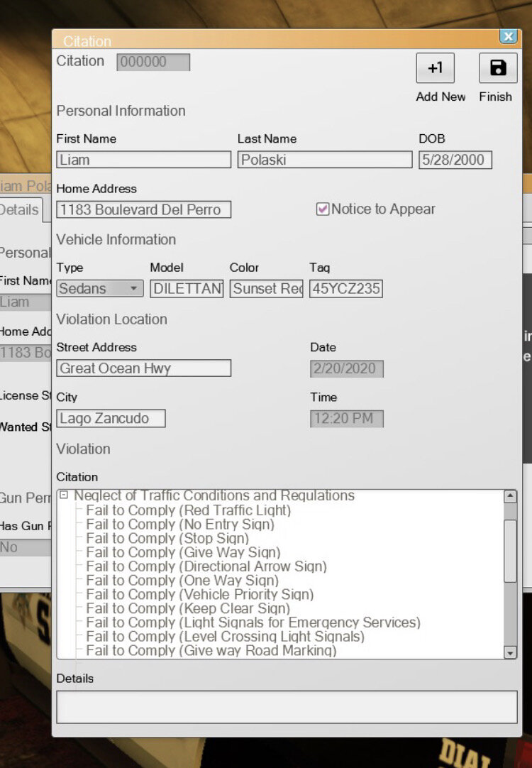
Task: Switch to the Details tab behind
Action: 20,209
